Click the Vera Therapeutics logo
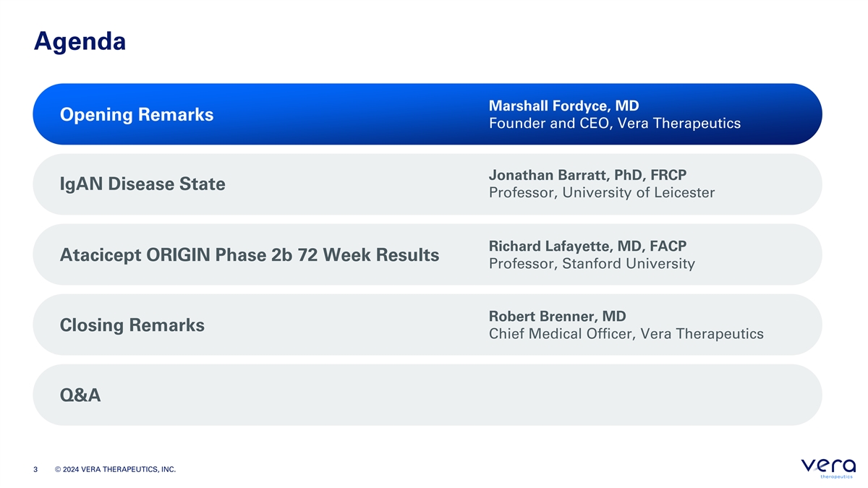Image resolution: width=868 pixels, height=488 pixels. click(828, 468)
